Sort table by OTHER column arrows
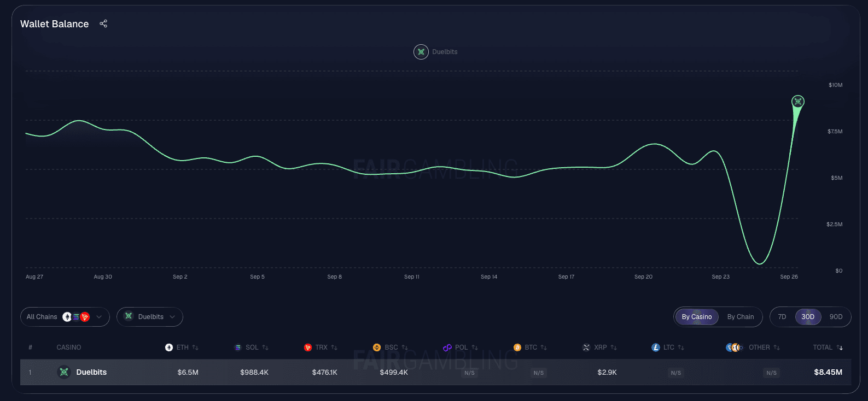The image size is (868, 401). (777, 347)
